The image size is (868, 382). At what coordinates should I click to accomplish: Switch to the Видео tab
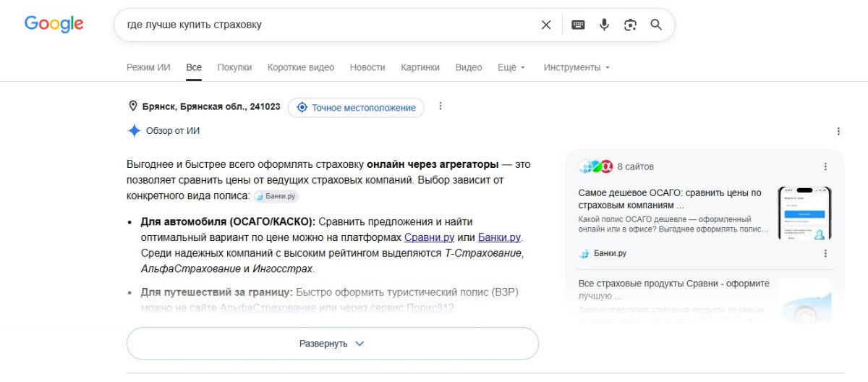(469, 67)
